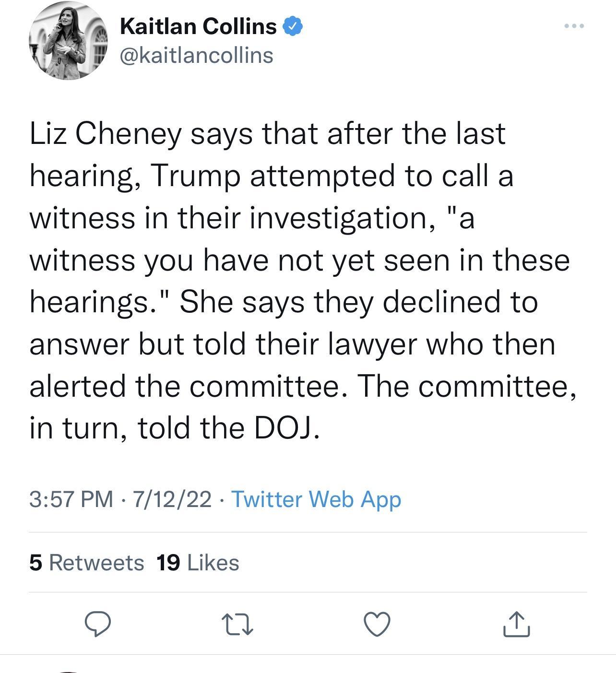Open the reply icon on the tweet
Viewport: 616px width, 673px height.
[x=99, y=625]
